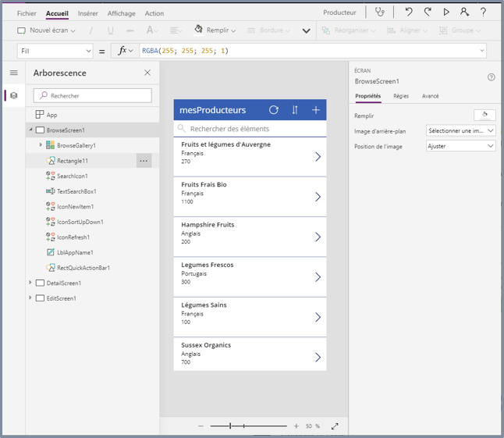Viewport: 504px width, 438px height.
Task: Open the Fill property selector dropdown
Action: (55, 51)
